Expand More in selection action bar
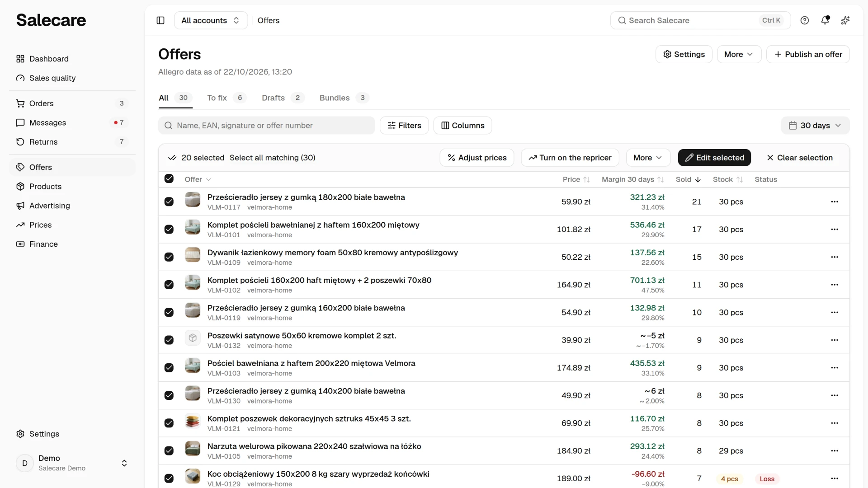The width and height of the screenshot is (868, 488). pos(648,158)
